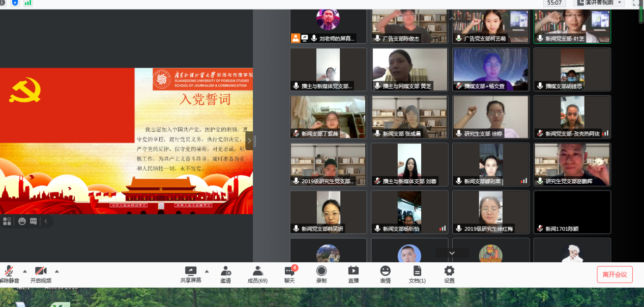This screenshot has width=644, height=307.
Task: Turn on the camera (开启视频)
Action: pyautogui.click(x=41, y=274)
